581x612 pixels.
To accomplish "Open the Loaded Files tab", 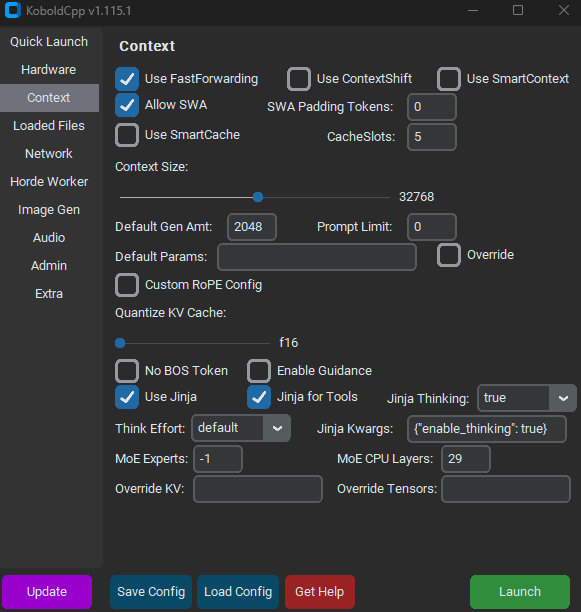I will click(49, 126).
